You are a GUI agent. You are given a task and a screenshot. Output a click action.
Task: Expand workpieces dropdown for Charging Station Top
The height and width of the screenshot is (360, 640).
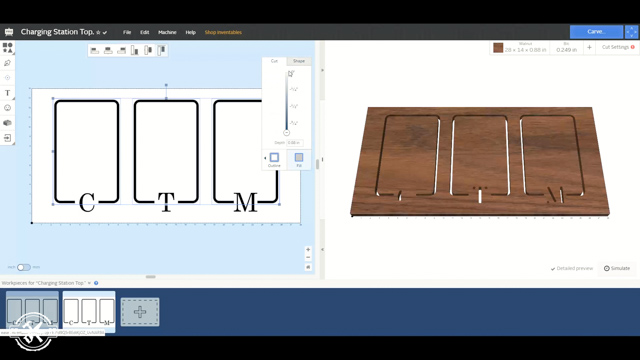tap(89, 283)
